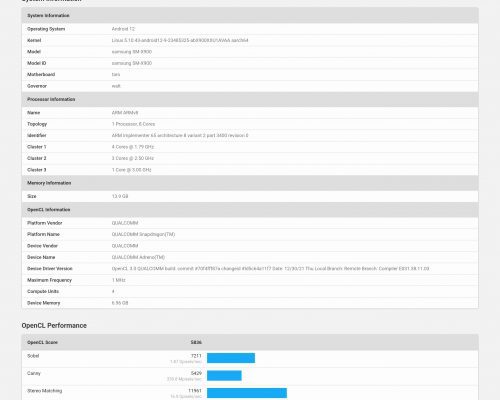Click the 'OpenCL Performance' heading
This screenshot has height=400, width=500.
(54, 325)
